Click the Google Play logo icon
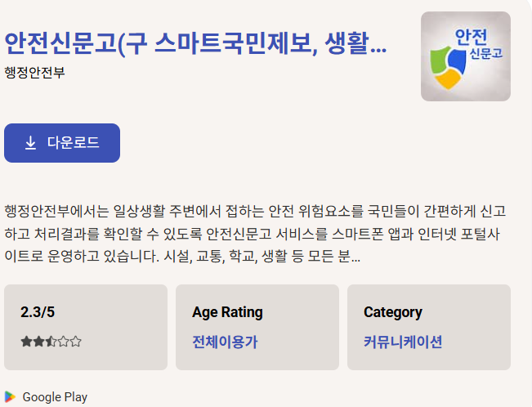This screenshot has height=407, width=532. pyautogui.click(x=10, y=396)
